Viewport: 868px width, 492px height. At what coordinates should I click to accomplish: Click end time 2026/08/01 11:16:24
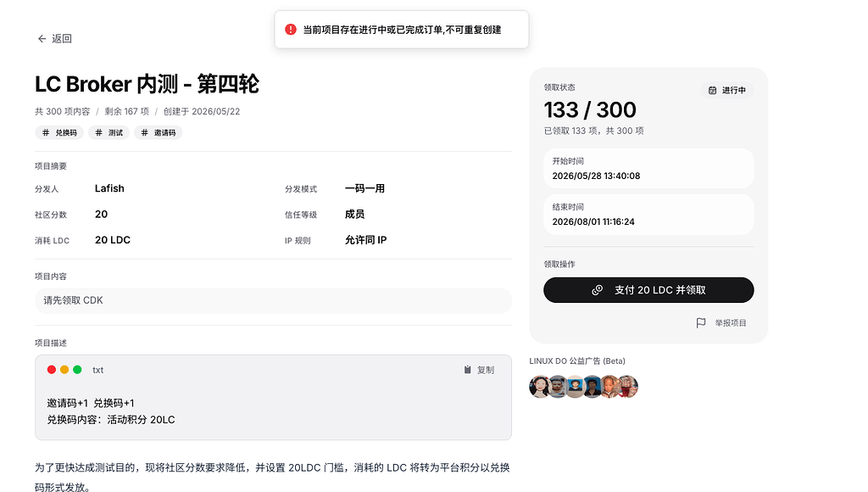coord(593,221)
